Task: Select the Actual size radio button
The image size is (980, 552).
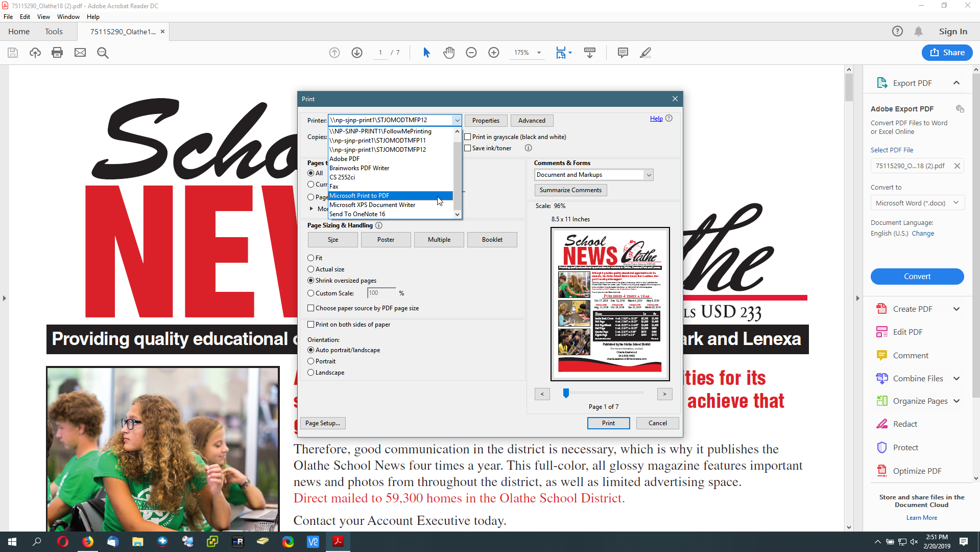Action: (x=310, y=269)
